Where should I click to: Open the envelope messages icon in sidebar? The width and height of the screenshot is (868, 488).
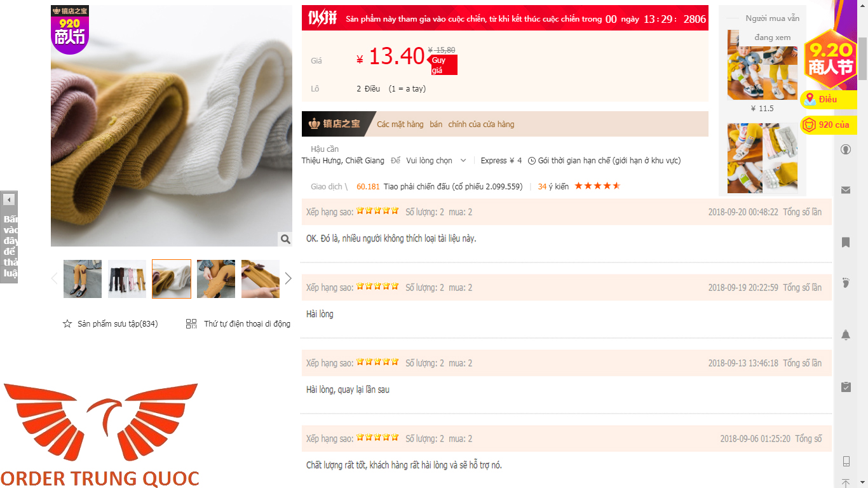pyautogui.click(x=846, y=190)
